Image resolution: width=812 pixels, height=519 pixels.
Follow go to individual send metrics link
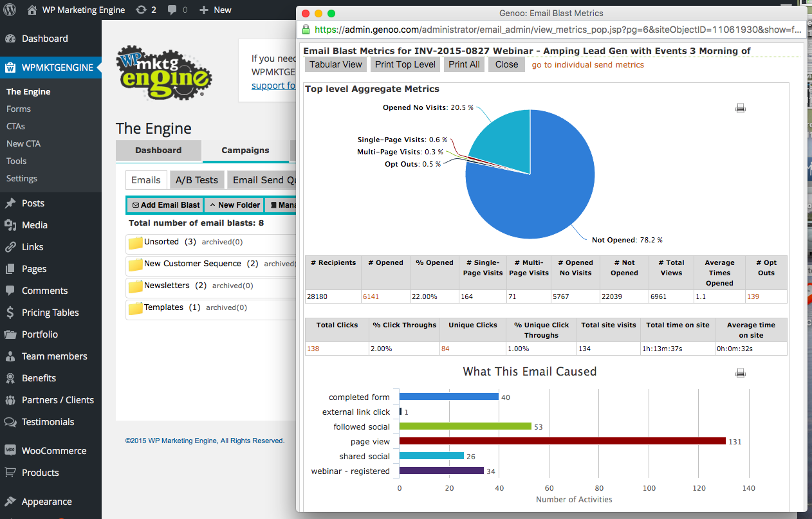(x=587, y=65)
